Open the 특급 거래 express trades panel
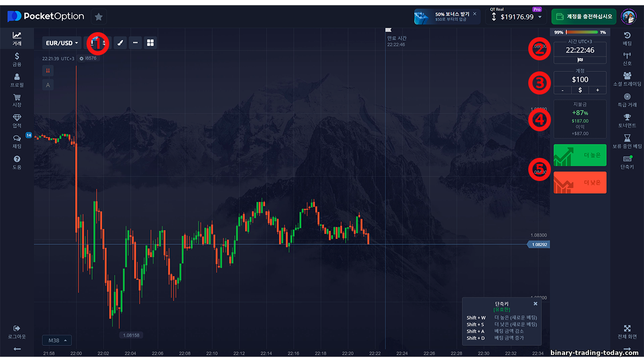Screen dimensions: 644x362 627,100
